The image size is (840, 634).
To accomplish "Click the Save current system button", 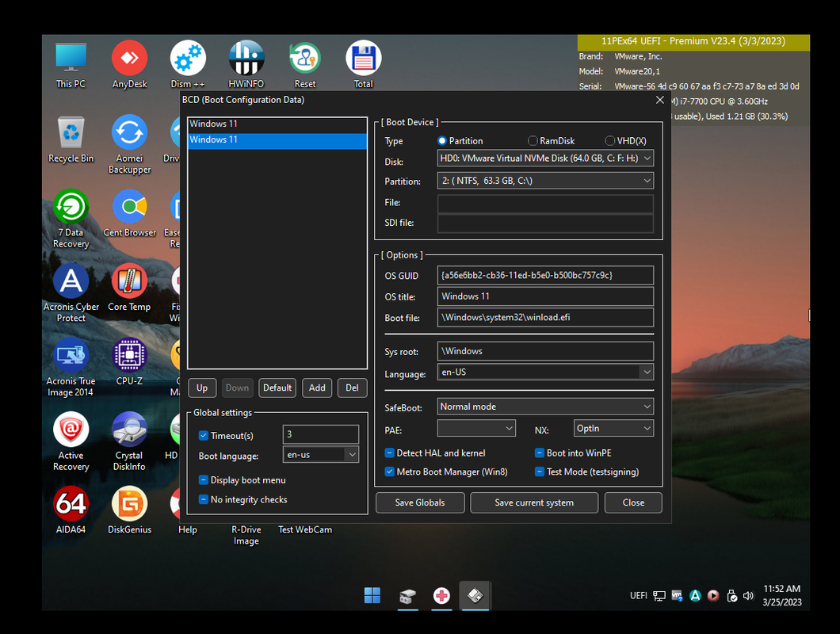I will [534, 502].
